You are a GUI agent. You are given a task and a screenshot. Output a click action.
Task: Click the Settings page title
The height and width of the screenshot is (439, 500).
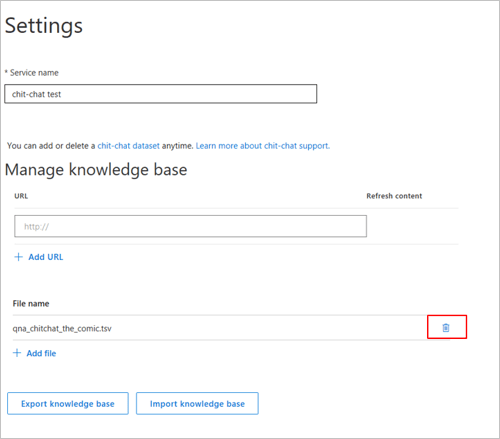(x=44, y=26)
